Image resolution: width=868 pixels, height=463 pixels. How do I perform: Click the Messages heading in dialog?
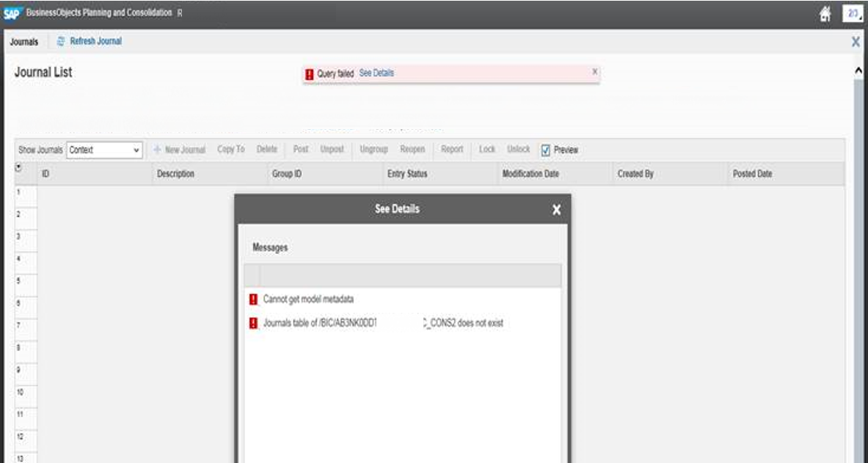(270, 247)
